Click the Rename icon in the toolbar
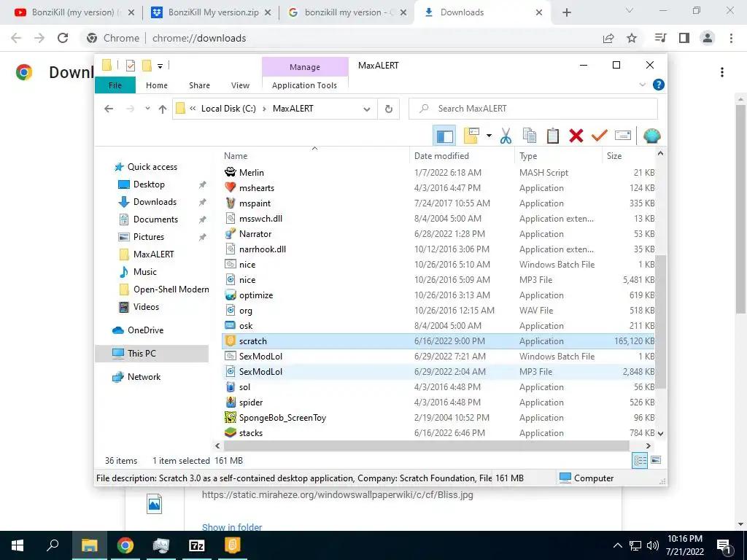Image resolution: width=747 pixels, height=560 pixels. coord(623,136)
